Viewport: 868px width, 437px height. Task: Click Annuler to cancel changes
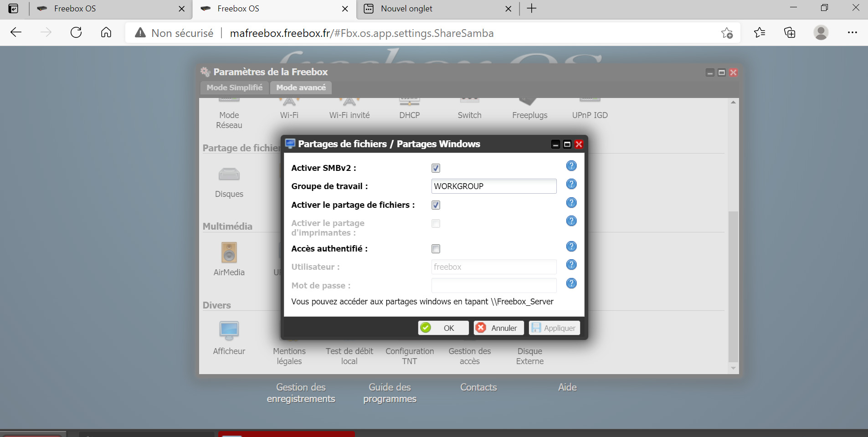498,328
